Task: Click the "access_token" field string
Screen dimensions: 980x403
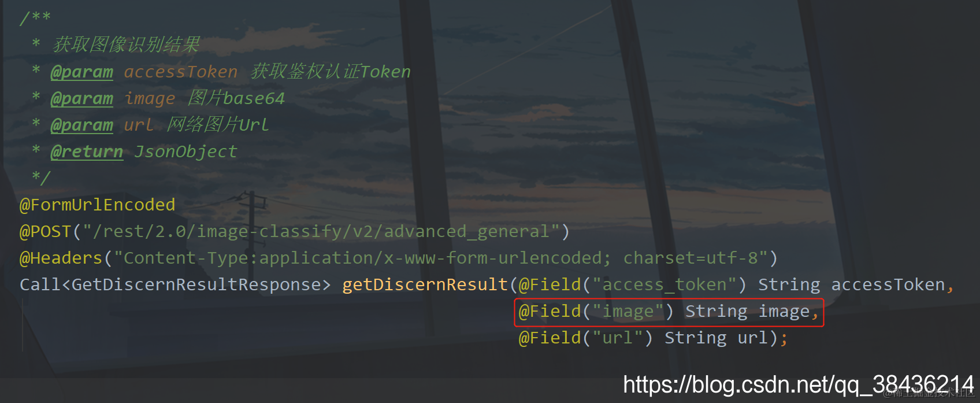Action: tap(665, 284)
